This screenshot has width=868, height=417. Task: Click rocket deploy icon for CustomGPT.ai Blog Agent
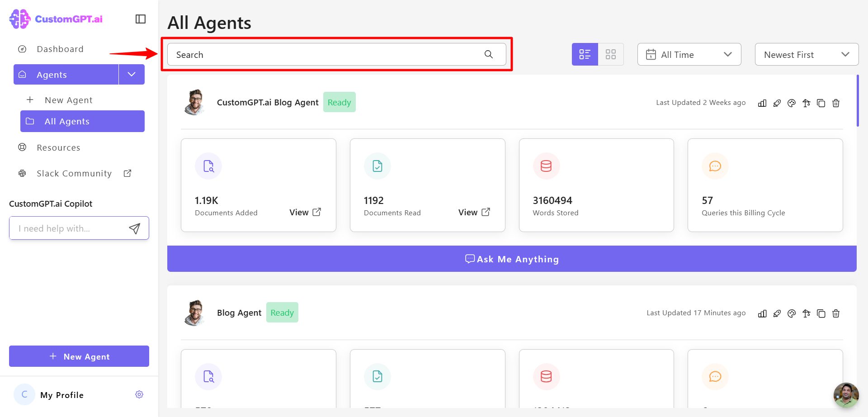click(x=777, y=103)
